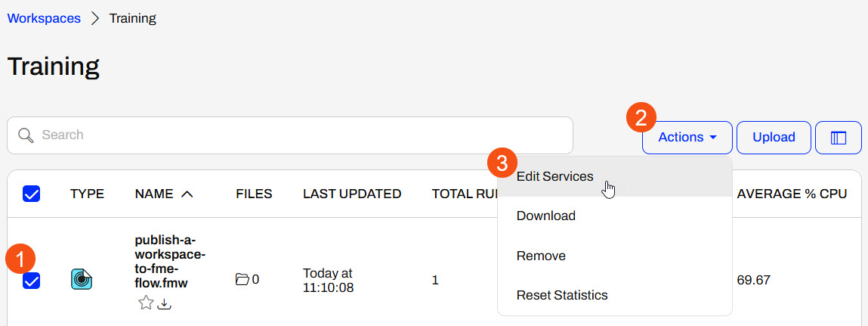Choose Reset Statistics from the menu
This screenshot has width=868, height=326.
pyautogui.click(x=561, y=295)
